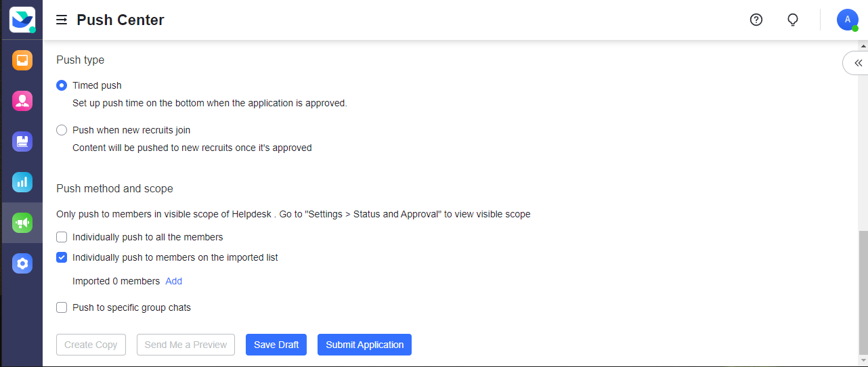Click the Helpdesk app logo
The height and width of the screenshot is (367, 868).
click(22, 20)
